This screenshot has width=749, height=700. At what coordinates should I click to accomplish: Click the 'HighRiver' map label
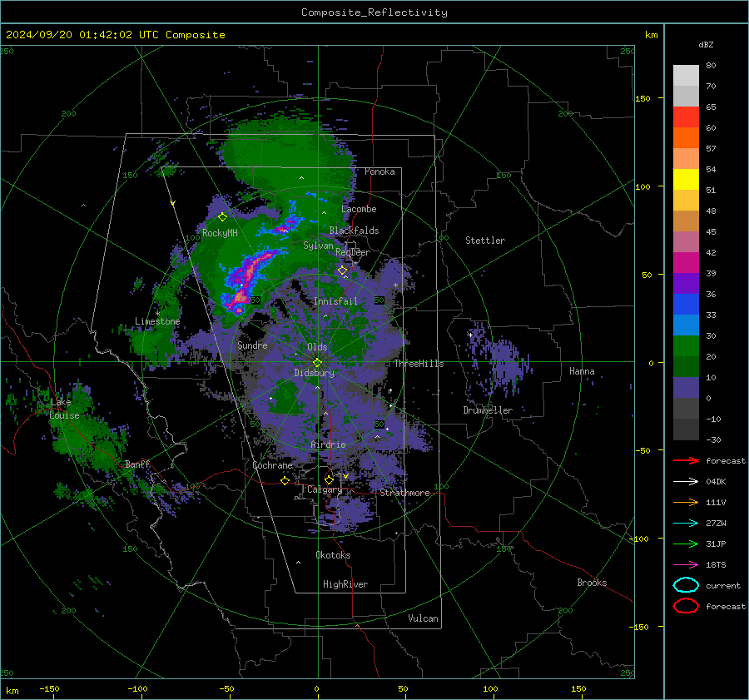tap(345, 584)
